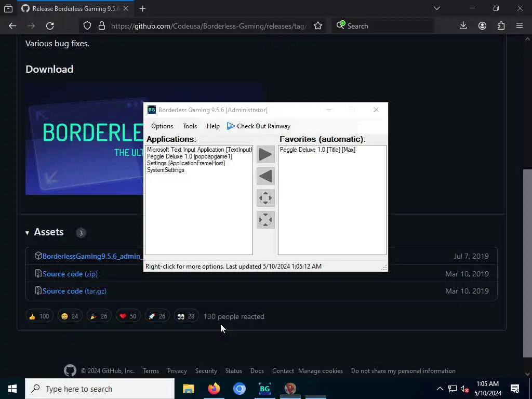Open the Help menu
Viewport: 532px width, 399px height.
[213, 126]
